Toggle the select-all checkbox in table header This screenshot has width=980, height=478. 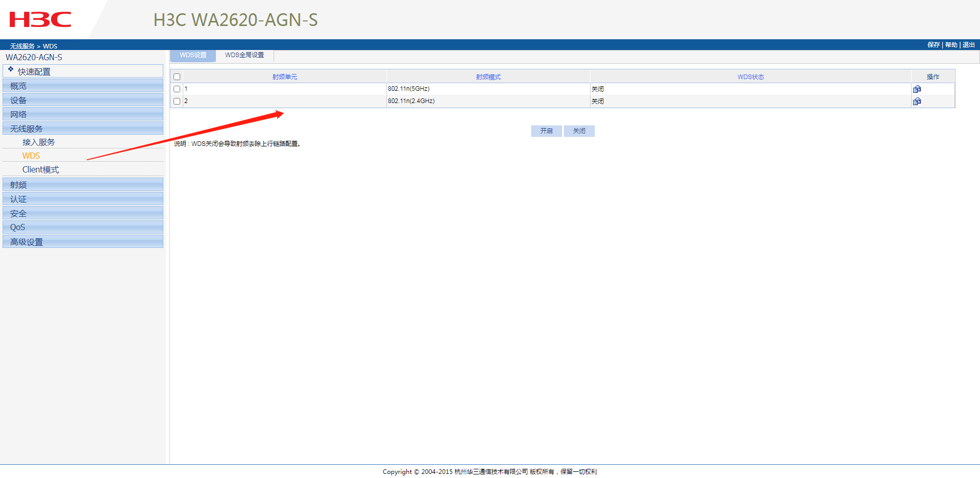point(177,77)
